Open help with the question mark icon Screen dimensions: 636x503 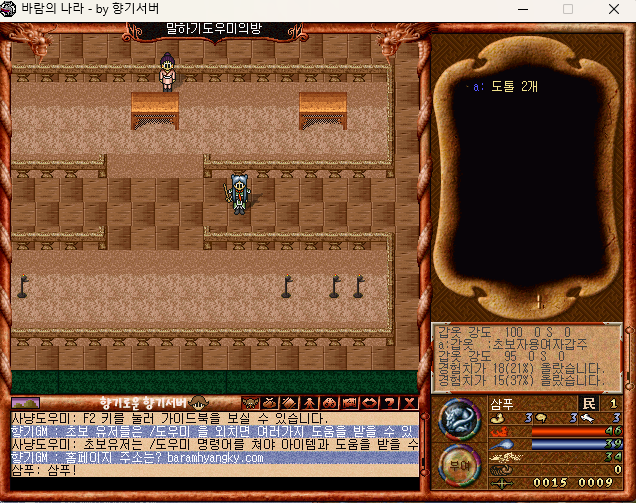(389, 403)
